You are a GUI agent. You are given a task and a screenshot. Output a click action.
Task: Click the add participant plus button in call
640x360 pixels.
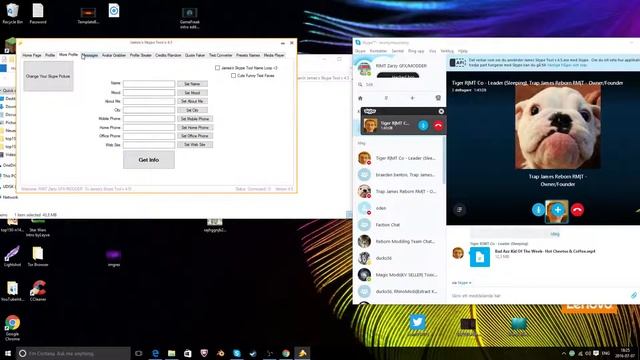[558, 210]
